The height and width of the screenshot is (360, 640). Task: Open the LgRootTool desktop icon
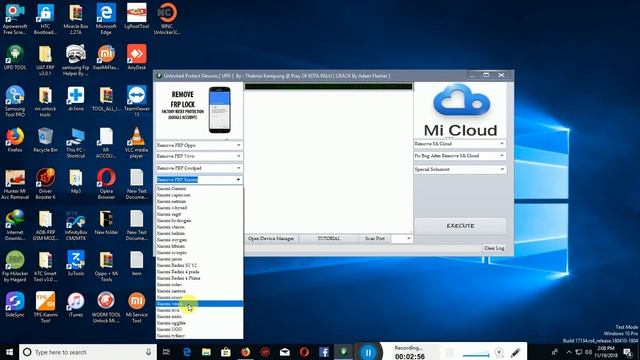point(136,16)
